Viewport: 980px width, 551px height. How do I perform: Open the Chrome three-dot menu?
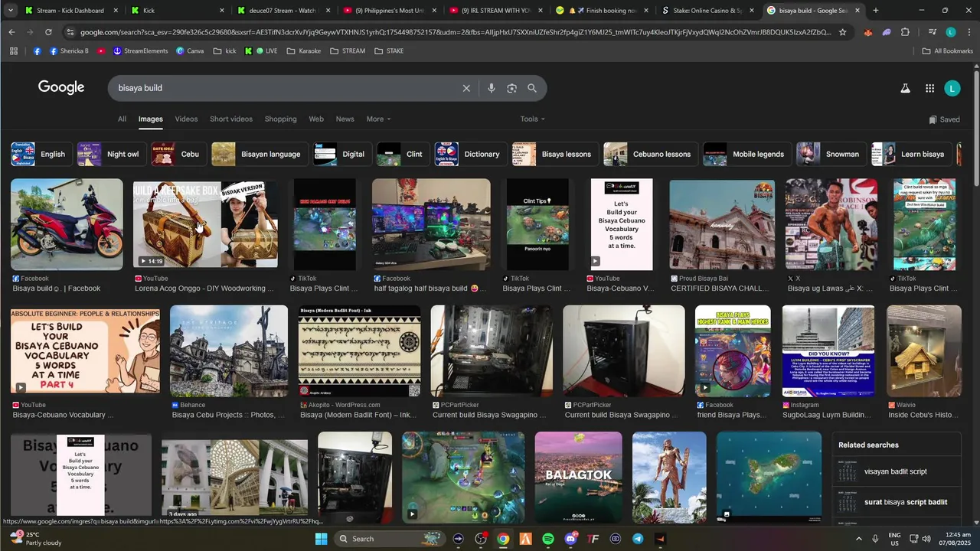[x=968, y=32]
